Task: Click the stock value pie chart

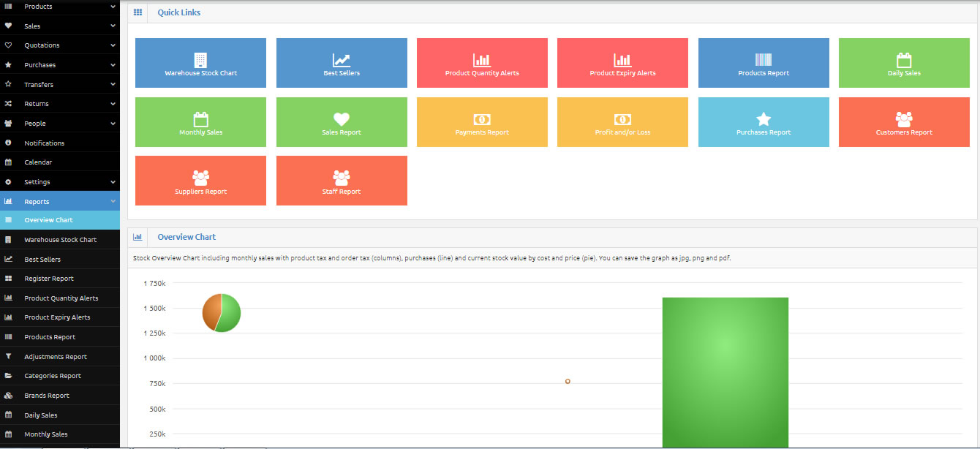Action: click(222, 313)
